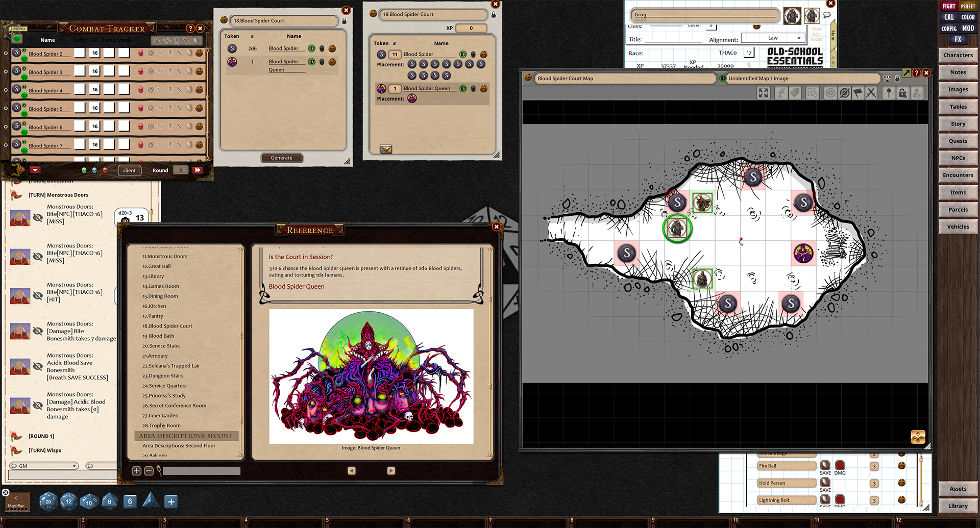Click the green skull faction icon
980x528 pixels.
coord(84,170)
